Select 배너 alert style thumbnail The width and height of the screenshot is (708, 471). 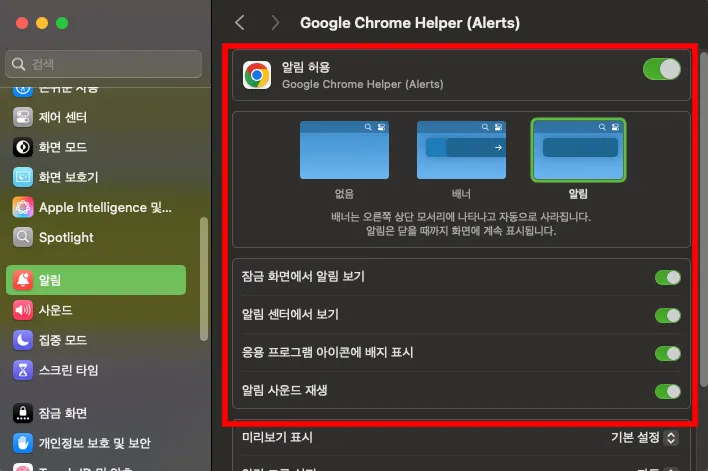[461, 150]
